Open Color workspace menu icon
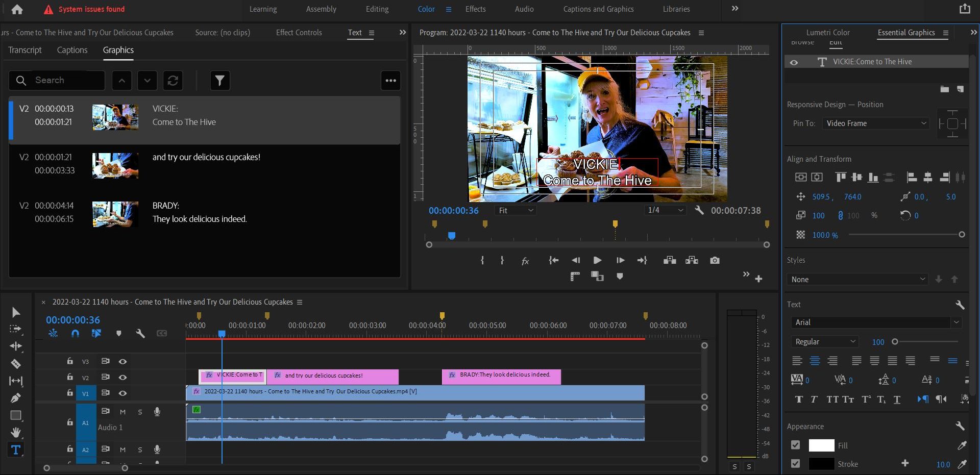 pos(449,9)
